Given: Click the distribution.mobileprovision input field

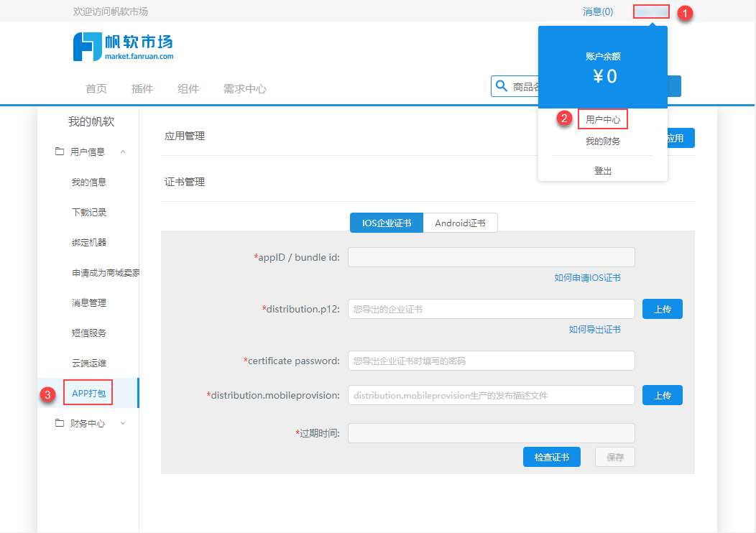Looking at the screenshot, I should [492, 395].
